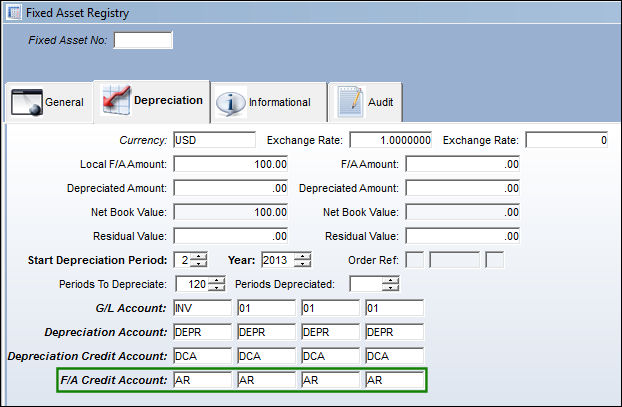Screen dimensions: 622x407
Task: Click the F/A Amount field
Action: pos(463,164)
